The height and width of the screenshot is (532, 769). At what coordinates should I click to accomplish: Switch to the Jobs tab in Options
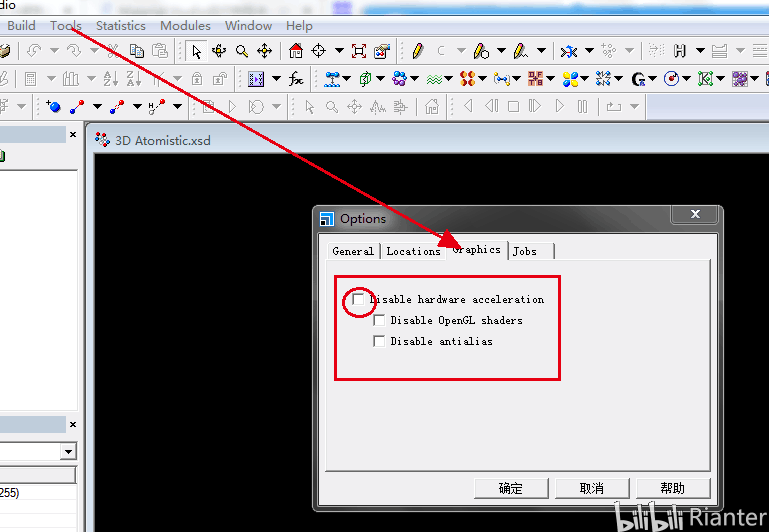(x=531, y=251)
